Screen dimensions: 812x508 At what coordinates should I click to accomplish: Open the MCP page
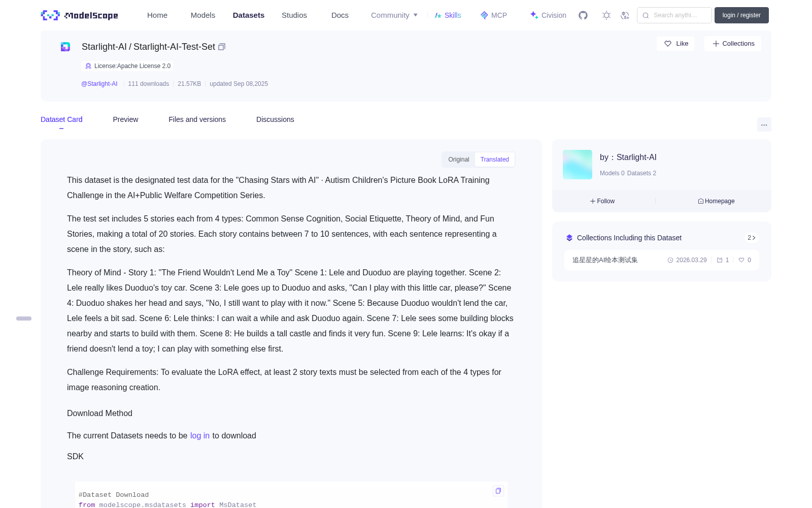coord(493,15)
